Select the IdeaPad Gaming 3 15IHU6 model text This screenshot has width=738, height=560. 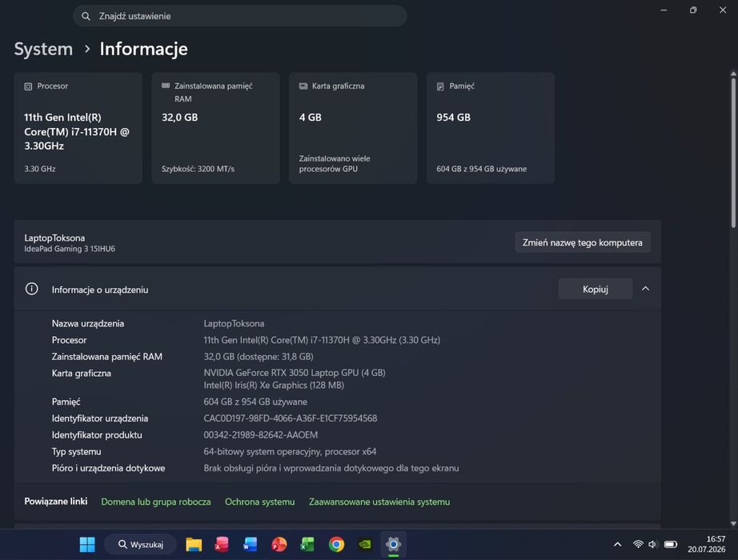tap(70, 249)
